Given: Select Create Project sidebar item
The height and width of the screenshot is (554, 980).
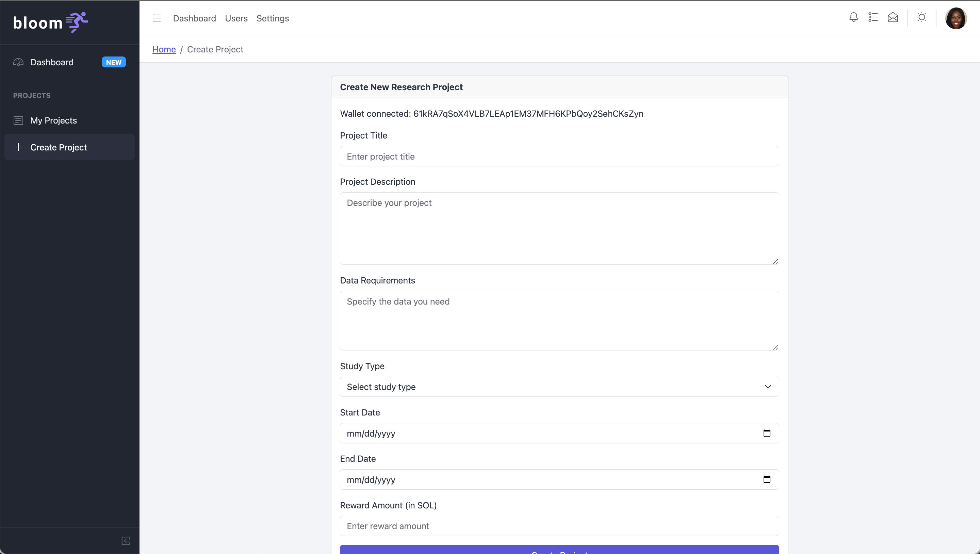Looking at the screenshot, I should point(59,147).
